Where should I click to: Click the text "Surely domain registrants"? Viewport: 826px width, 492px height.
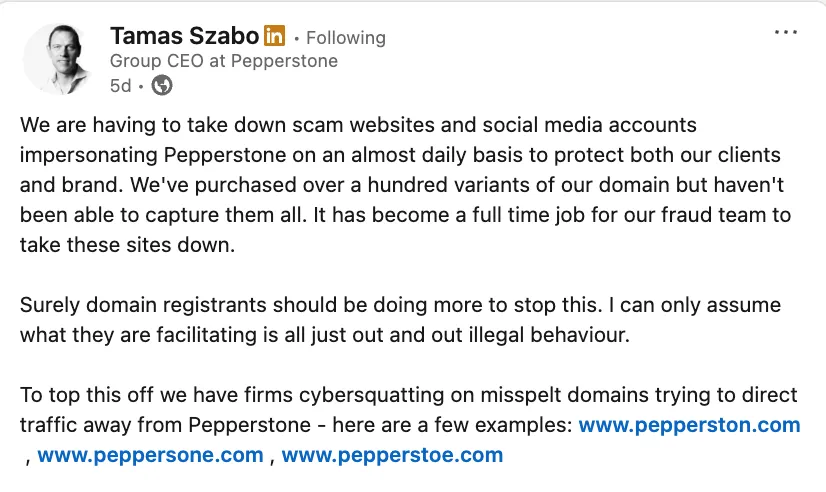point(143,305)
